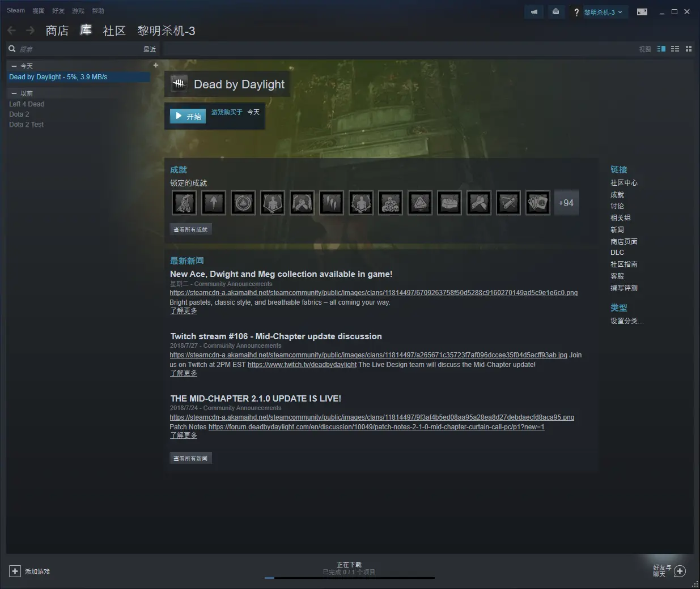Open 了解更多 under Twitch stream #106
700x589 pixels.
click(x=184, y=373)
